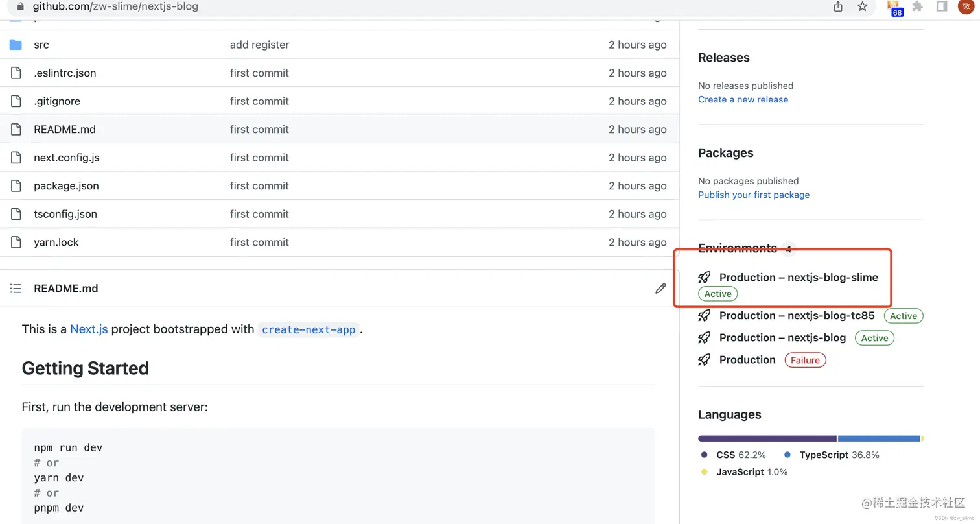Toggle the browser side panel icon
This screenshot has height=524, width=980.
pos(942,6)
